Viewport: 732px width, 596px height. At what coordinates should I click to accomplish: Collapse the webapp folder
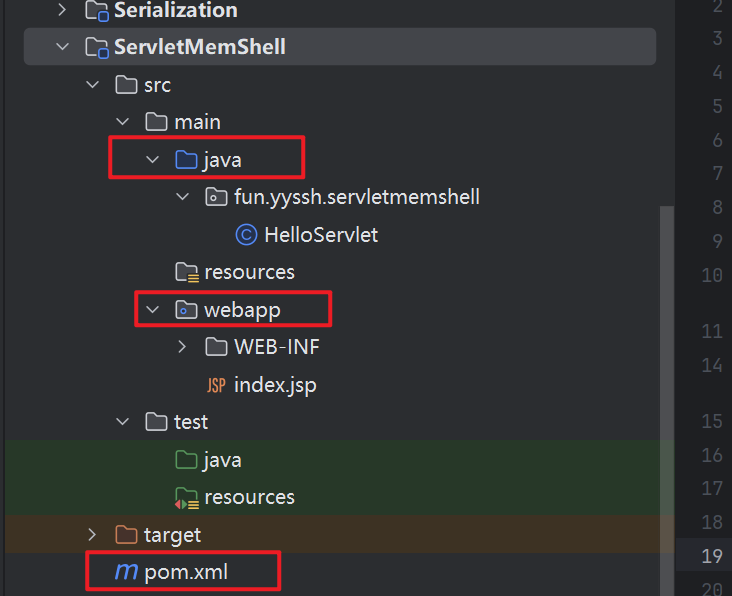[152, 309]
